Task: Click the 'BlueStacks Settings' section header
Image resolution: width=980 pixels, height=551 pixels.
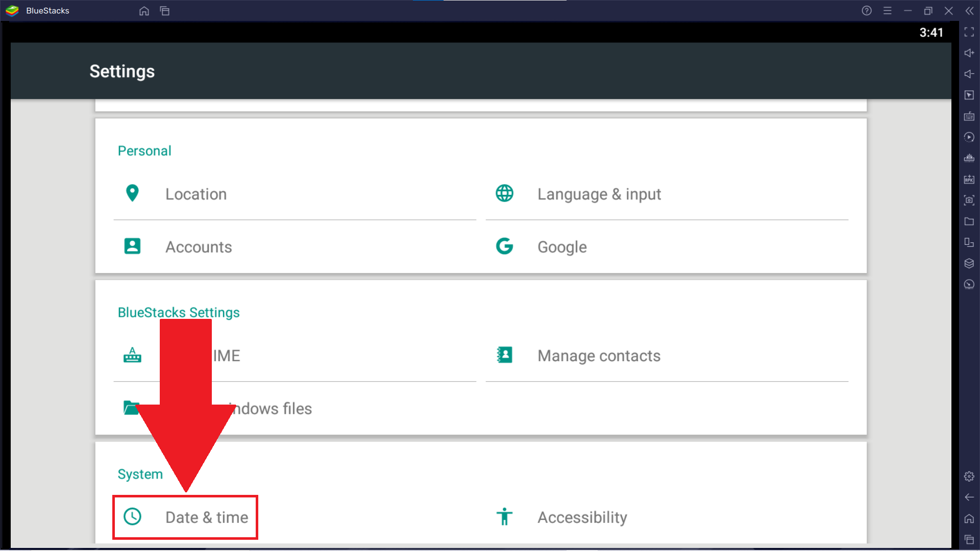Action: (x=179, y=312)
